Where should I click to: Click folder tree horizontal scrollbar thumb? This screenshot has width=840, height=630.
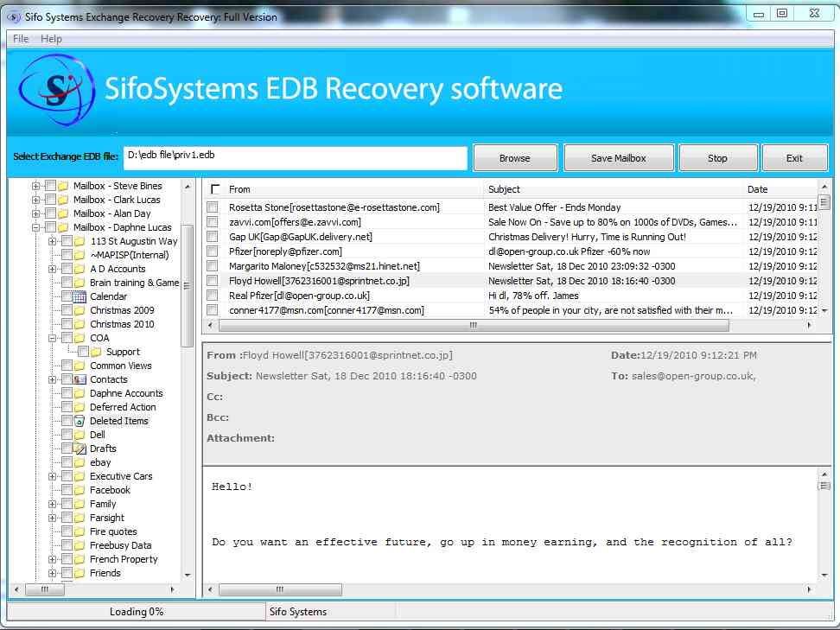click(45, 589)
